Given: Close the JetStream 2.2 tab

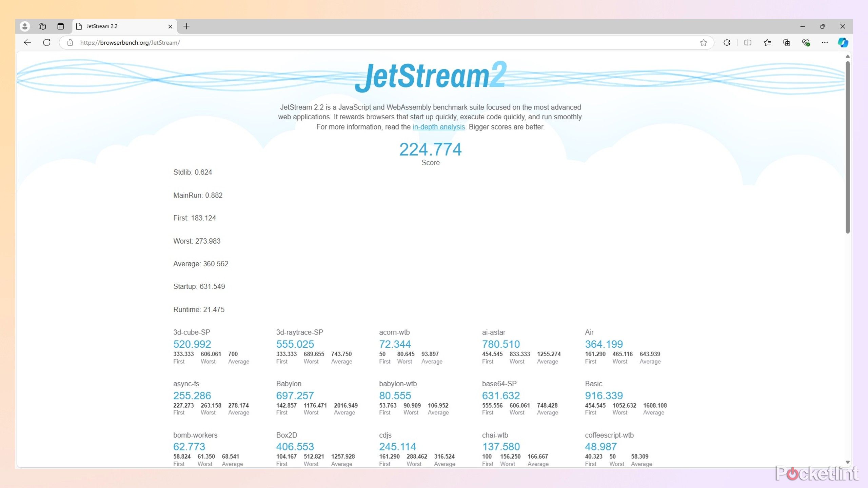Looking at the screenshot, I should [170, 26].
